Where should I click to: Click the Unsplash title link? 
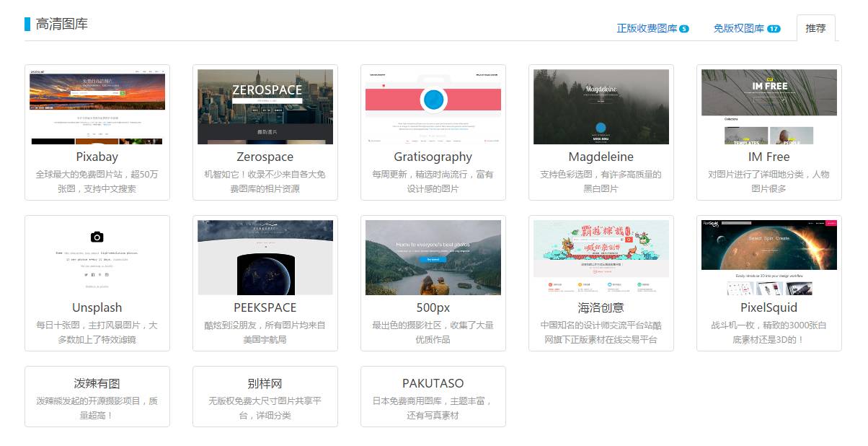point(97,307)
